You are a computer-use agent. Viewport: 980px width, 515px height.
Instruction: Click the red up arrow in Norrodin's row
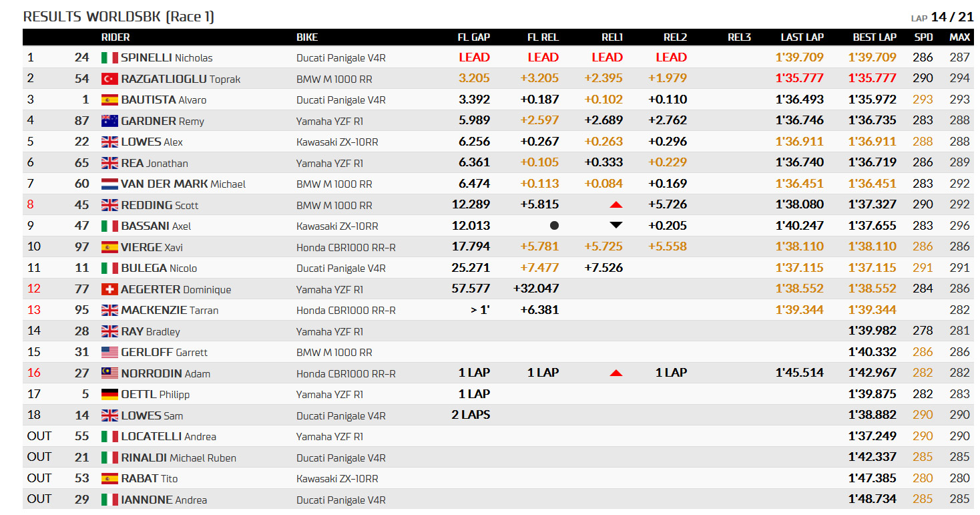pyautogui.click(x=616, y=373)
